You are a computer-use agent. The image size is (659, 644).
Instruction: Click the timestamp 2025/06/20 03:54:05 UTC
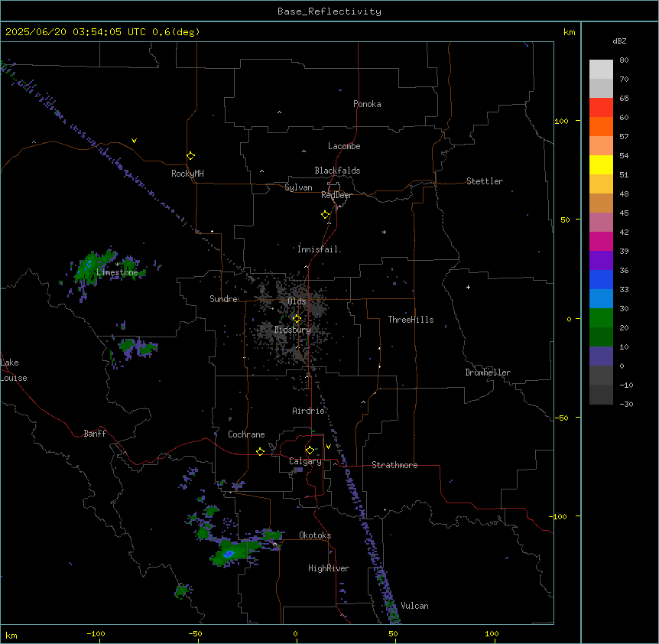(x=76, y=32)
